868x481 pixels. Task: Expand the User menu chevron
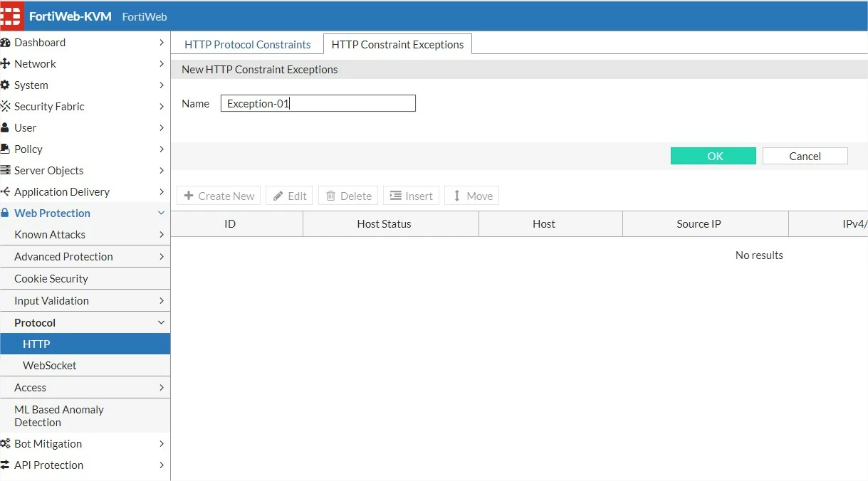pos(162,128)
